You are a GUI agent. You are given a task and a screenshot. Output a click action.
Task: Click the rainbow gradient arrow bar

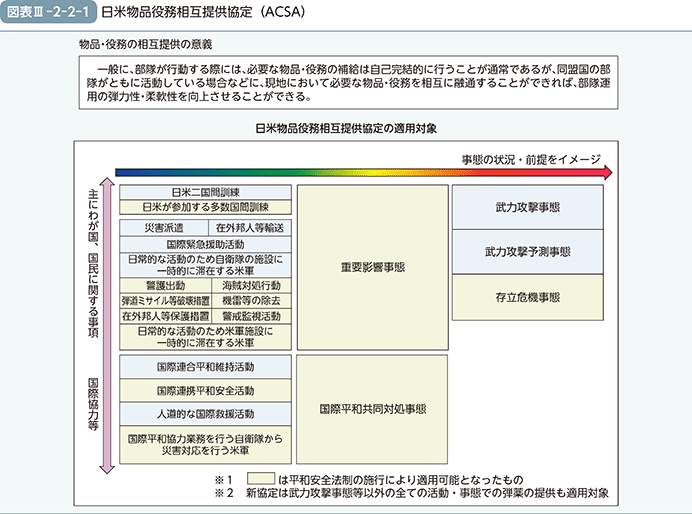click(364, 173)
